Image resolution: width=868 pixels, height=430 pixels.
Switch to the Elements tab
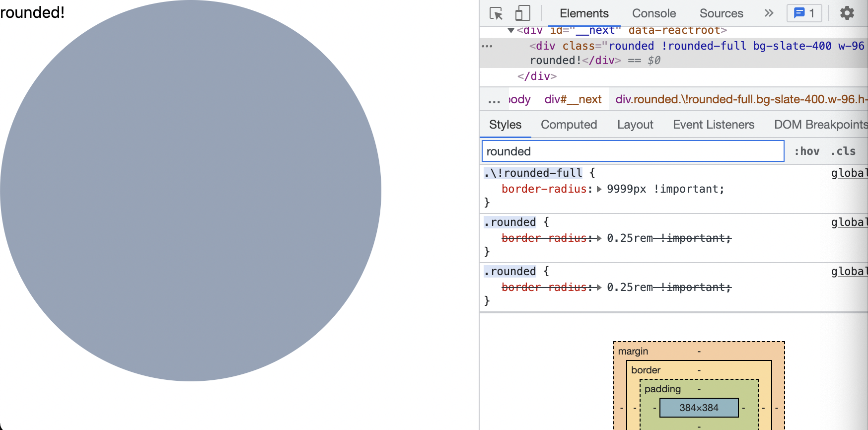pyautogui.click(x=584, y=13)
